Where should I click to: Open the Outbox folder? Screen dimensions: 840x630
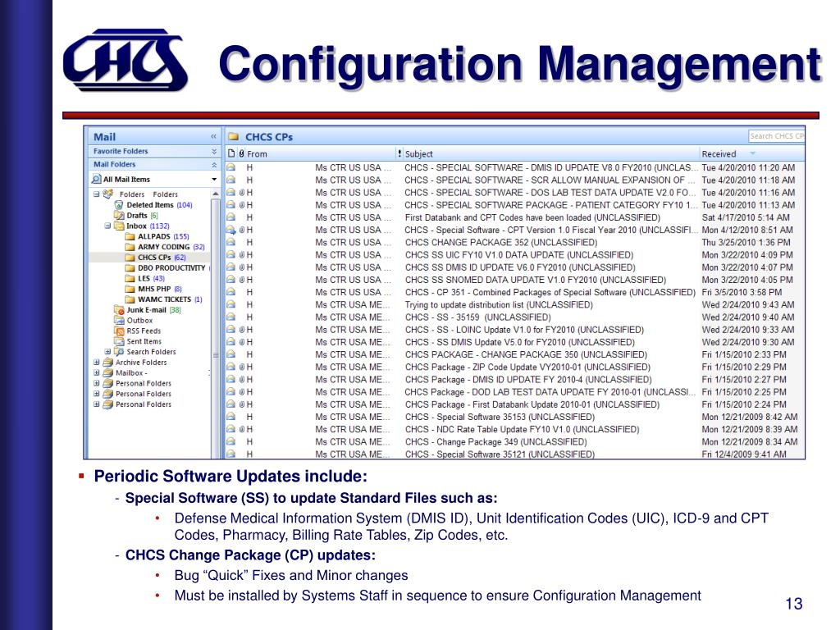click(134, 321)
